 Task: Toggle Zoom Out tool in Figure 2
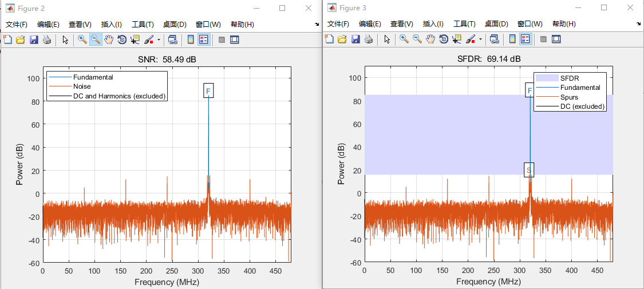pyautogui.click(x=96, y=40)
